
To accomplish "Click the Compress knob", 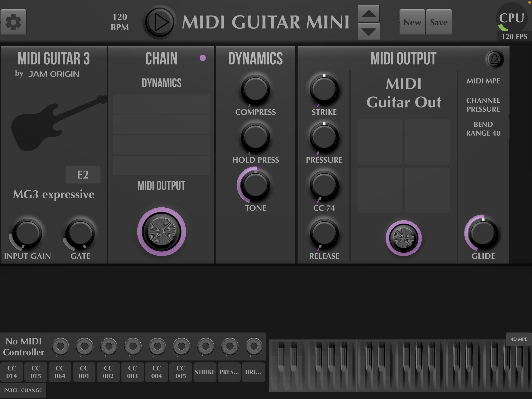I will [255, 89].
